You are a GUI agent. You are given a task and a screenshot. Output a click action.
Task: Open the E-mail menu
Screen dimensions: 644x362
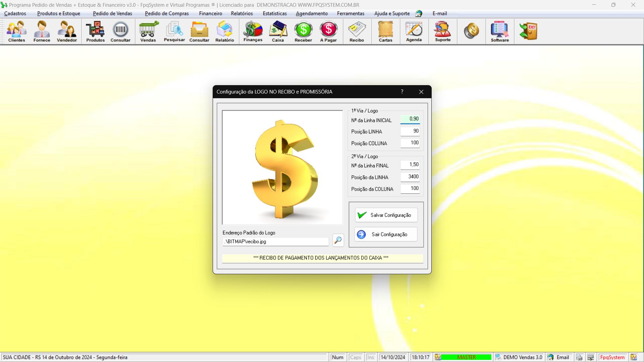pyautogui.click(x=439, y=13)
